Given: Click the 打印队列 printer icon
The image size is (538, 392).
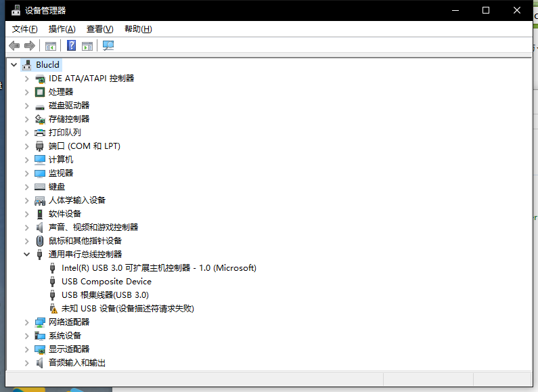Looking at the screenshot, I should (40, 133).
